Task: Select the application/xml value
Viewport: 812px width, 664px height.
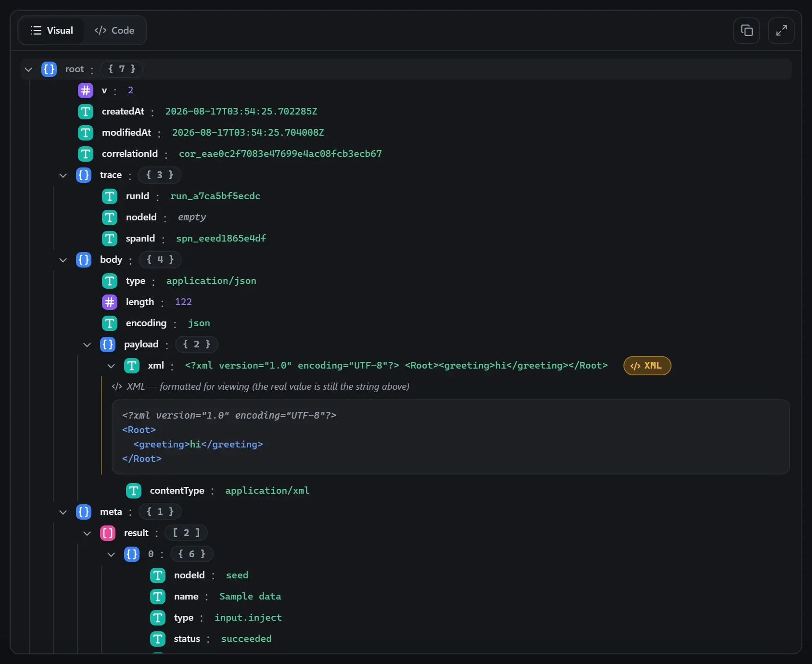Action: (267, 491)
